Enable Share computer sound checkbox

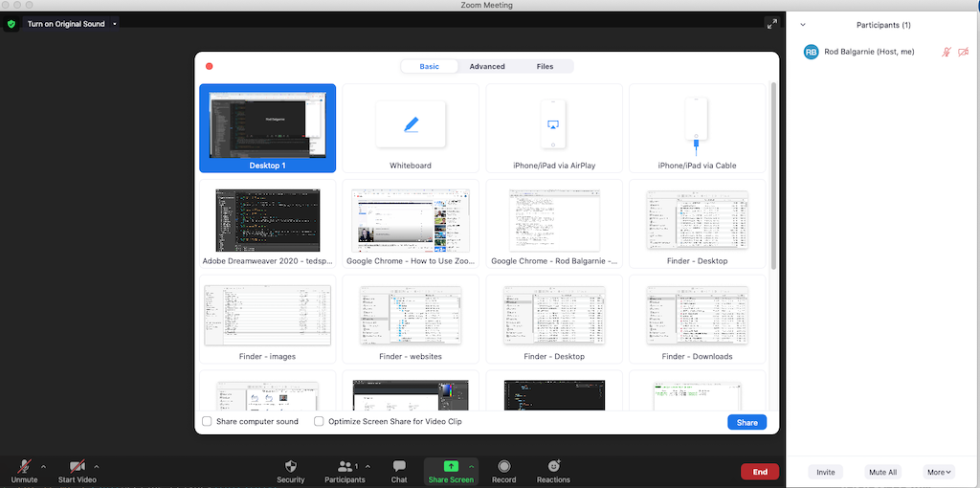click(x=207, y=422)
